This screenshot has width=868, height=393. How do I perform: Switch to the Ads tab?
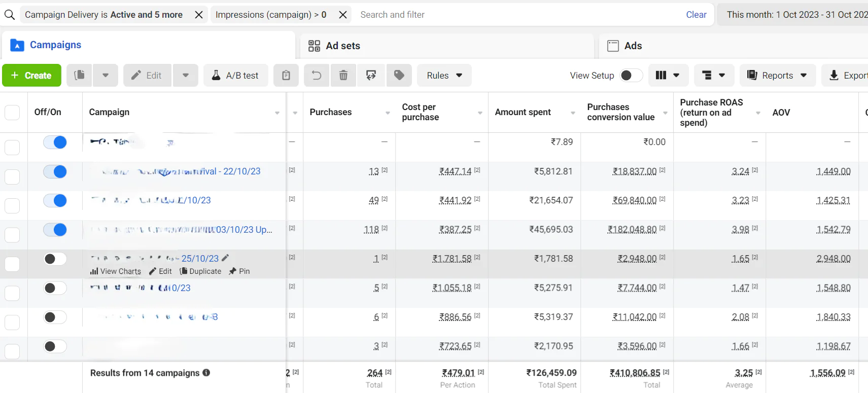click(734, 46)
